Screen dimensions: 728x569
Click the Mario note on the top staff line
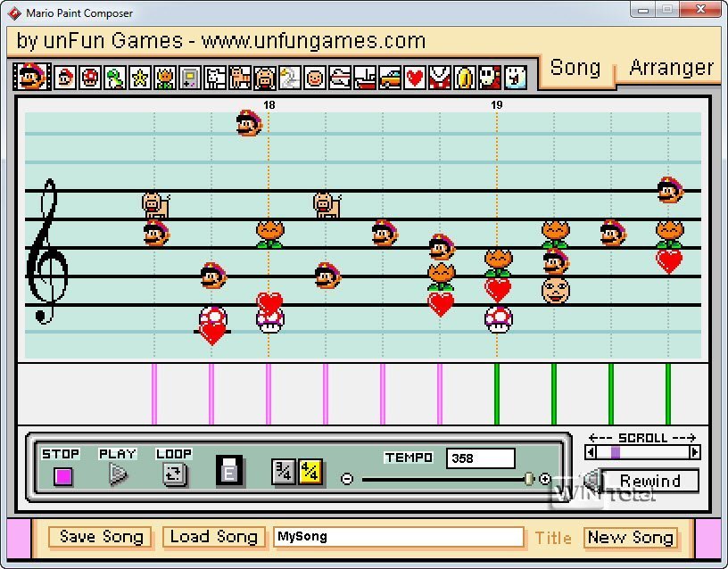[670, 190]
